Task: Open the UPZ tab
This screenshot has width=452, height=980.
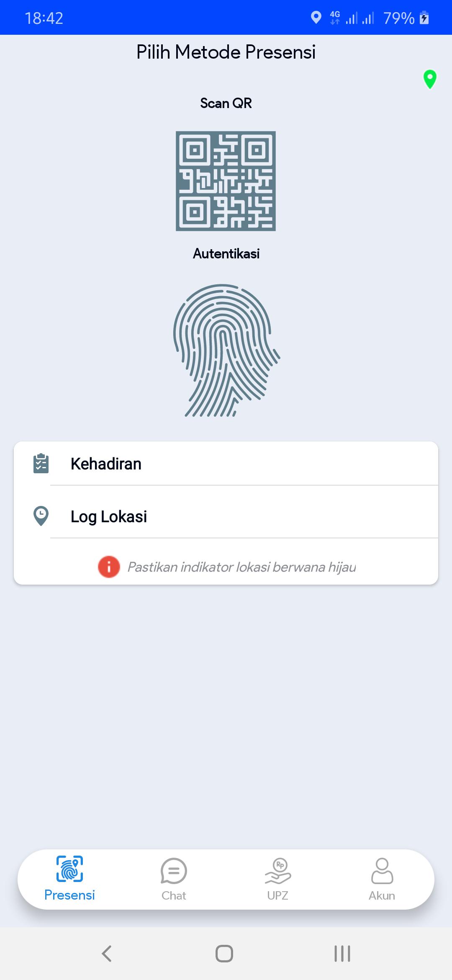Action: [278, 879]
